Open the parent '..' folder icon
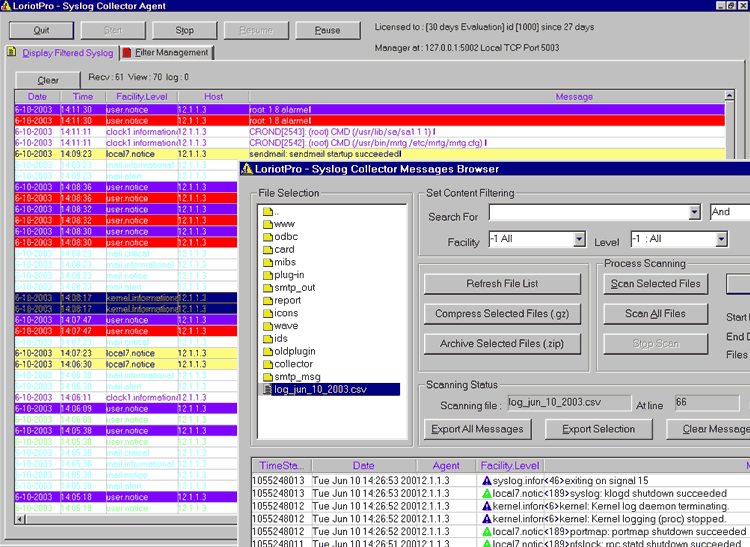Viewport: 750px width, 547px height. tap(268, 211)
